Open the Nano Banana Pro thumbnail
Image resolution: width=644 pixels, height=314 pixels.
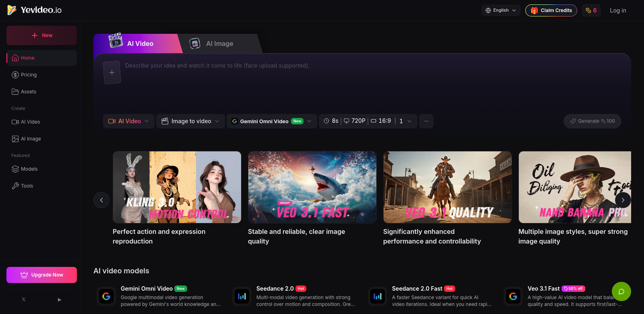pyautogui.click(x=575, y=187)
